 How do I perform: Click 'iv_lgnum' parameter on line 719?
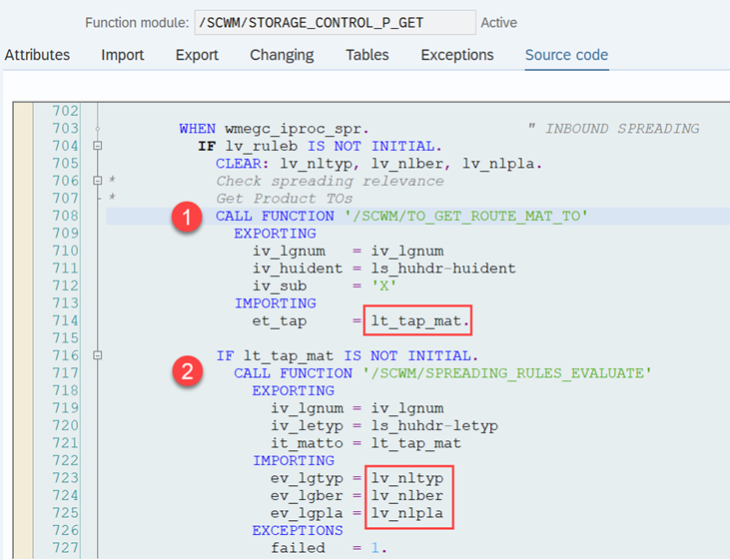[307, 408]
